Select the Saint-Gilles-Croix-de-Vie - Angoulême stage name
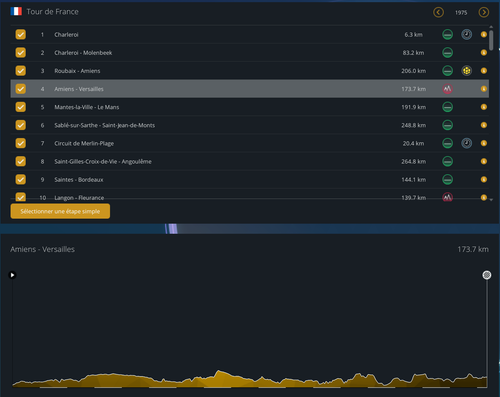 click(x=103, y=161)
